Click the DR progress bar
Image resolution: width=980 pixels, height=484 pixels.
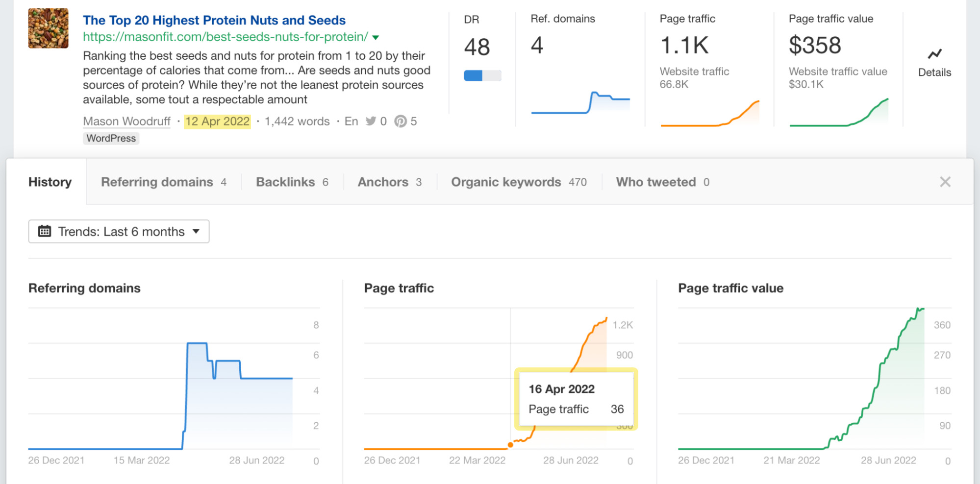click(x=482, y=76)
